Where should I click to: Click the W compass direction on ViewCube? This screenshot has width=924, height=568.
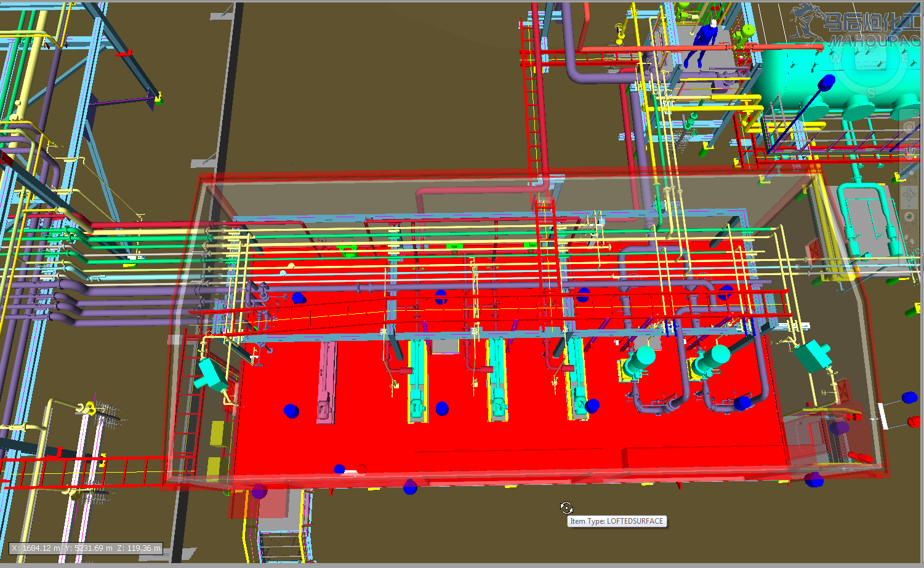(836, 58)
